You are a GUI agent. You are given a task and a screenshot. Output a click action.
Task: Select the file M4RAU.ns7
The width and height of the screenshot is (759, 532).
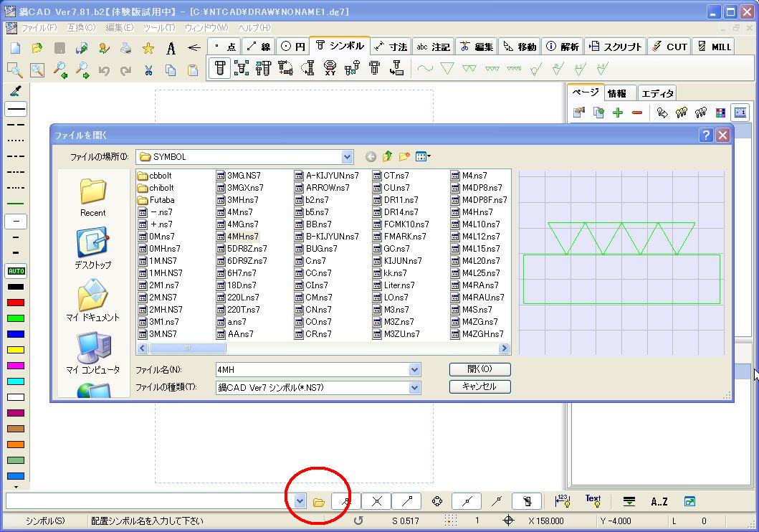[477, 298]
